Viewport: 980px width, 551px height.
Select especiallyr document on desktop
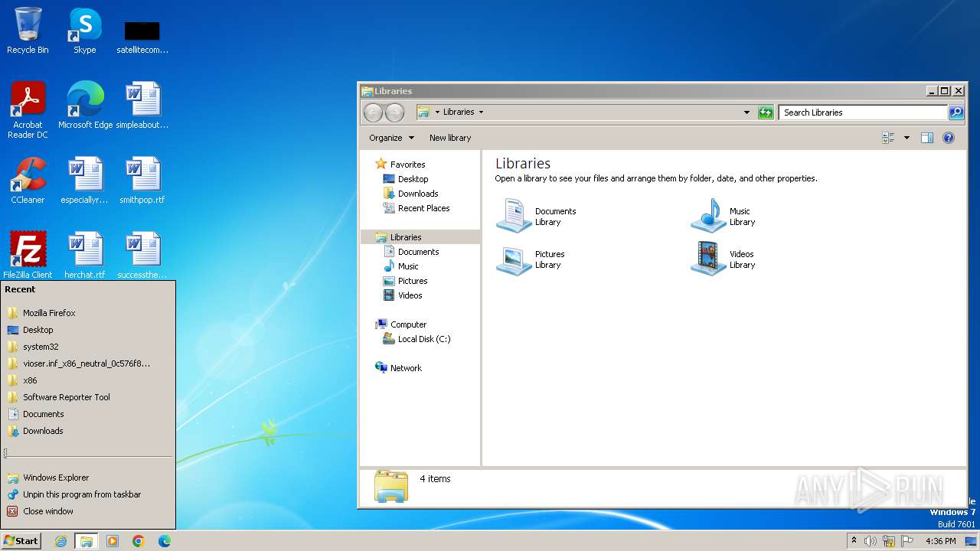pos(84,181)
